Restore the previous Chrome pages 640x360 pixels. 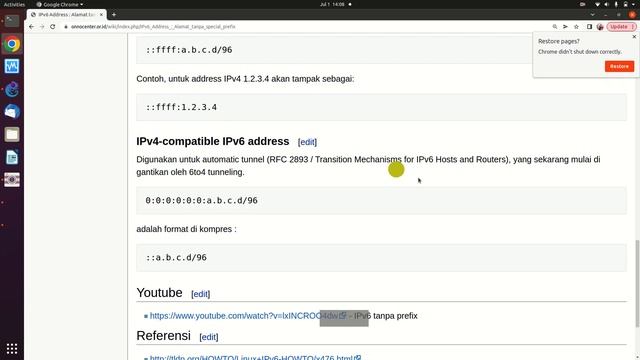[619, 66]
